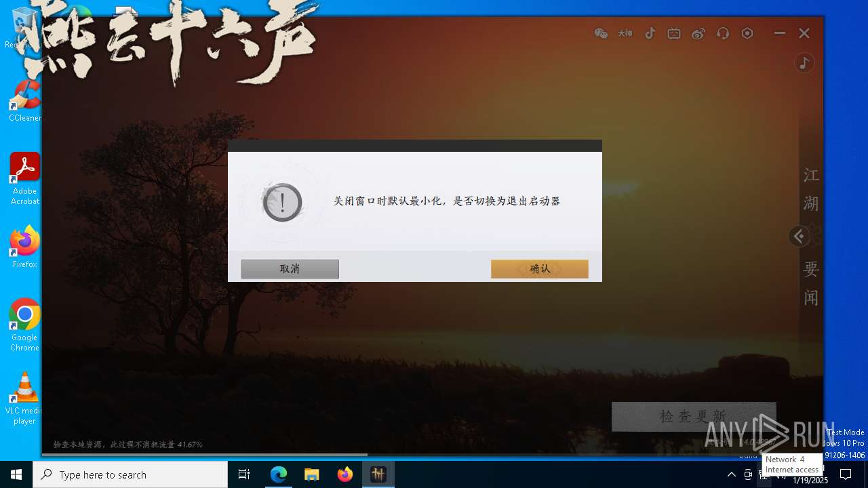The width and height of the screenshot is (868, 488).
Task: Open the Weibo icon
Action: pos(698,33)
